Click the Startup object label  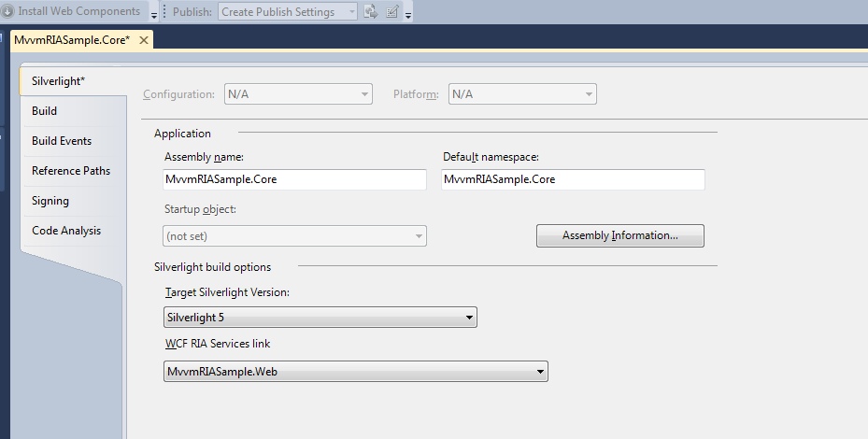pos(200,209)
